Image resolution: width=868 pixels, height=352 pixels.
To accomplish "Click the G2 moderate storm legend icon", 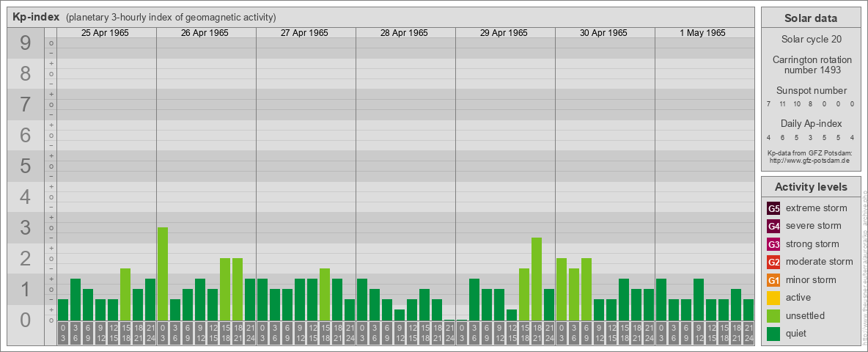I will (773, 263).
